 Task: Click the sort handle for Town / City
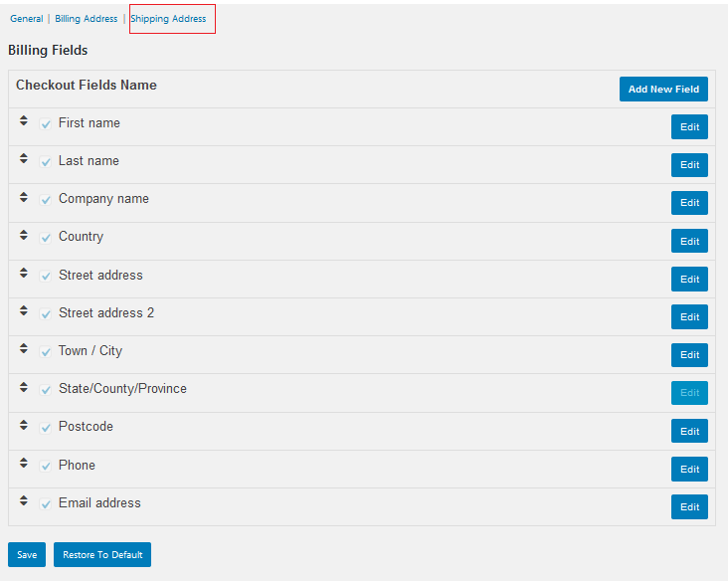coord(24,349)
